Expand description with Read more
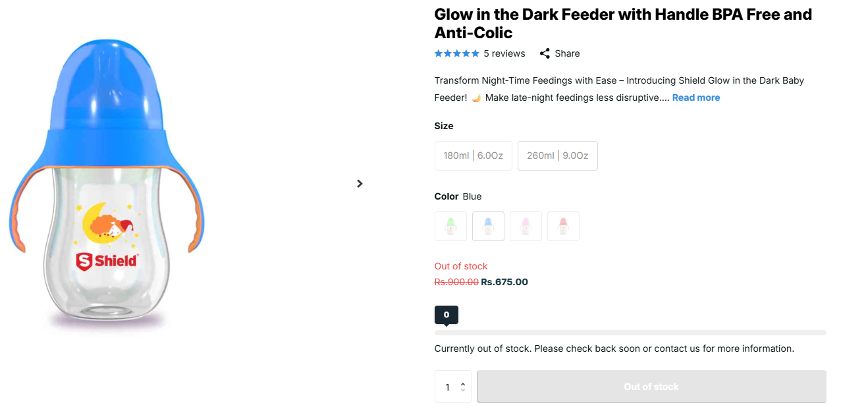 [x=695, y=97]
